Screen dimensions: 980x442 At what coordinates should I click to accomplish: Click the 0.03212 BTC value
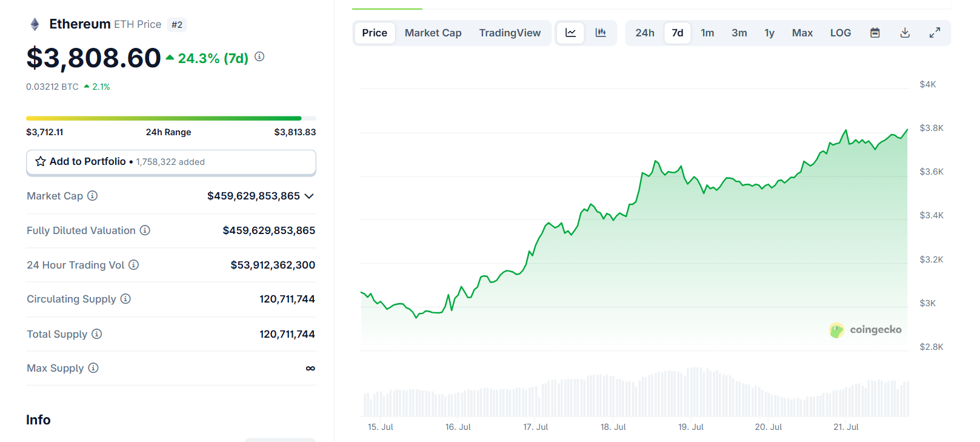pyautogui.click(x=52, y=87)
